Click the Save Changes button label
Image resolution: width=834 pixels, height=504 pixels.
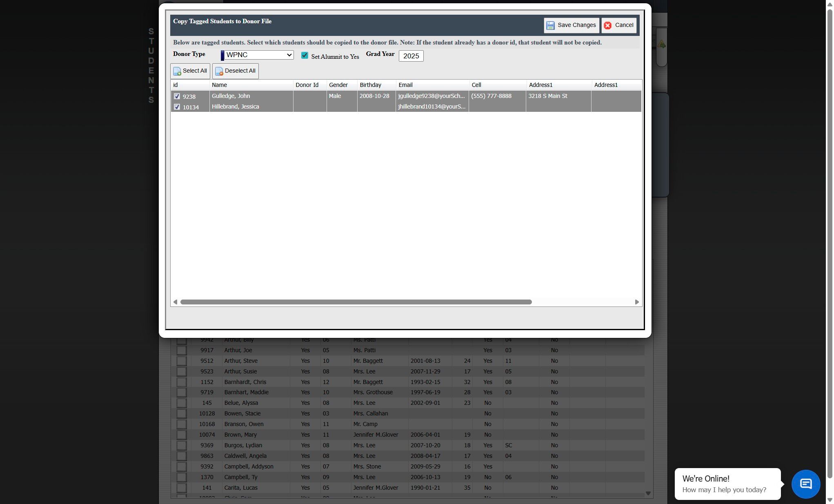tap(576, 25)
